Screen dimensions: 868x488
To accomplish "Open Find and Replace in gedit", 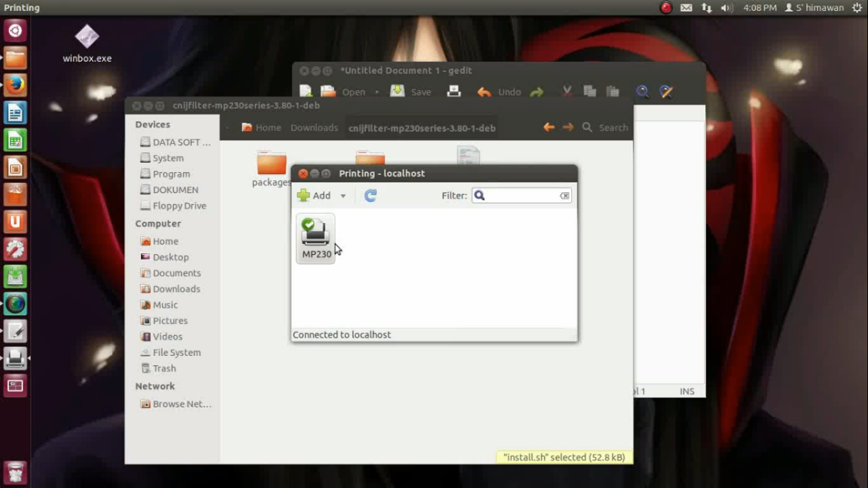I will coord(667,91).
